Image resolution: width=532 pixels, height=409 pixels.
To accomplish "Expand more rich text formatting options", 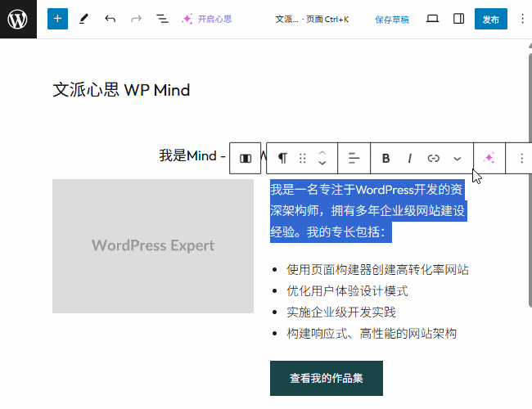I will pyautogui.click(x=458, y=159).
